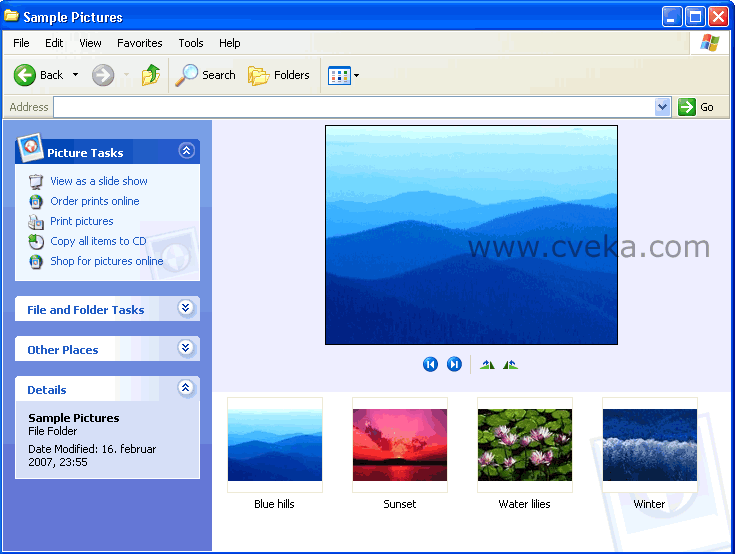Image resolution: width=737 pixels, height=556 pixels.
Task: Go to previous image in filmstrip
Action: click(430, 365)
